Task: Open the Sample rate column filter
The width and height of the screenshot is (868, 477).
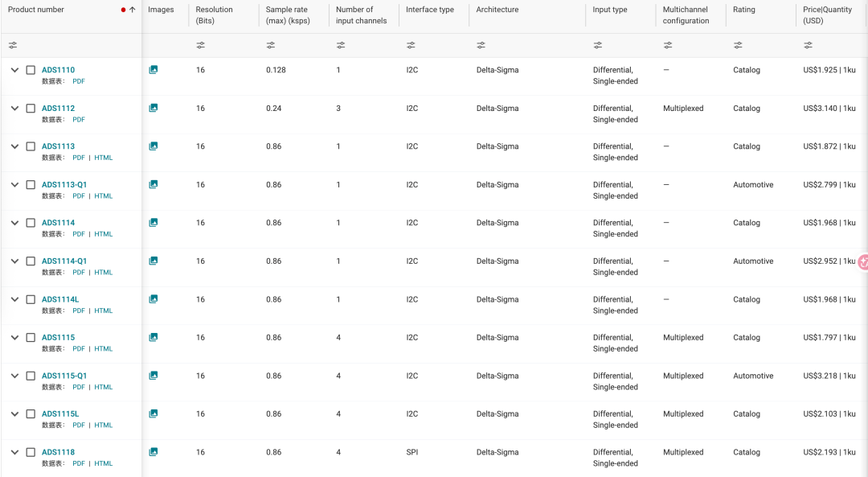Action: pyautogui.click(x=271, y=45)
